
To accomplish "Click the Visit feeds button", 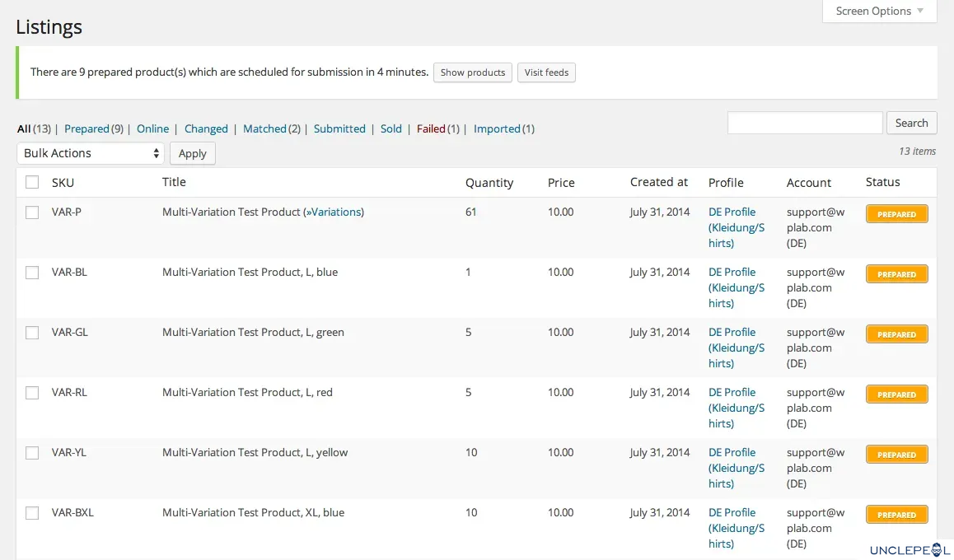I will tap(546, 72).
